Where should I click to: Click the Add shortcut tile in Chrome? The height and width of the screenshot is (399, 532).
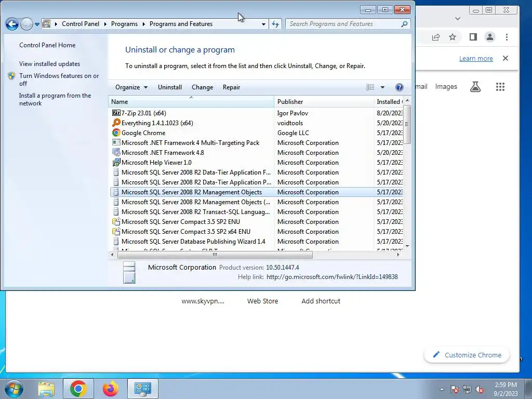coord(321,301)
